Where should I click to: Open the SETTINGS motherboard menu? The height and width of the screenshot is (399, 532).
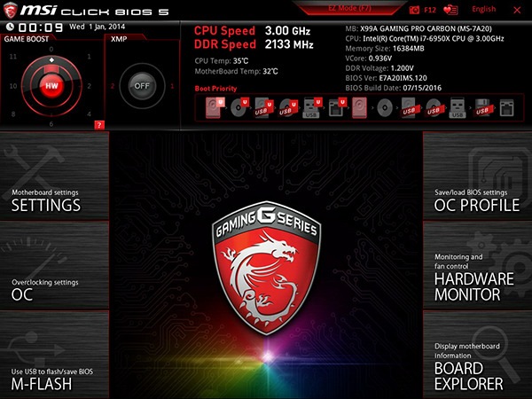(54, 176)
